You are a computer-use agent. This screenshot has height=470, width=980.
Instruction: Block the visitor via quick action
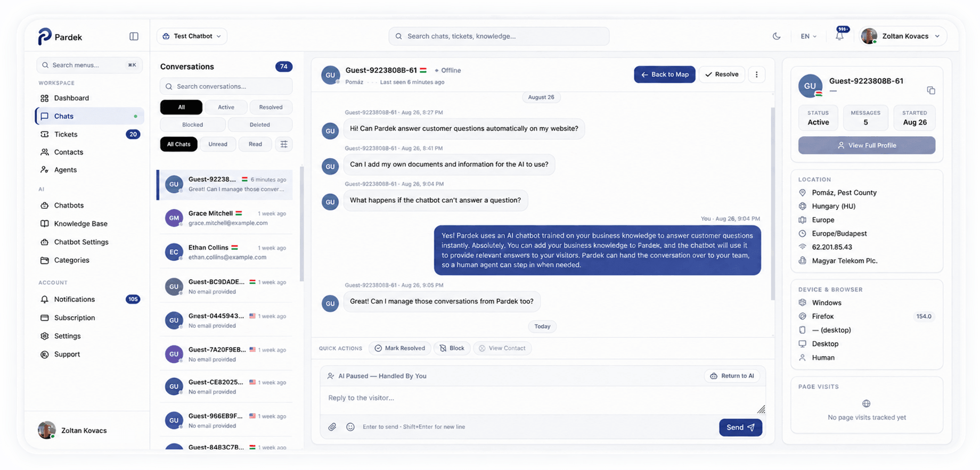(452, 348)
